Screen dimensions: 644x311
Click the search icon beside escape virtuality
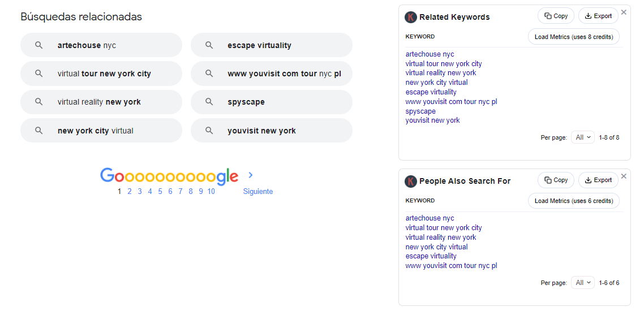pyautogui.click(x=209, y=45)
